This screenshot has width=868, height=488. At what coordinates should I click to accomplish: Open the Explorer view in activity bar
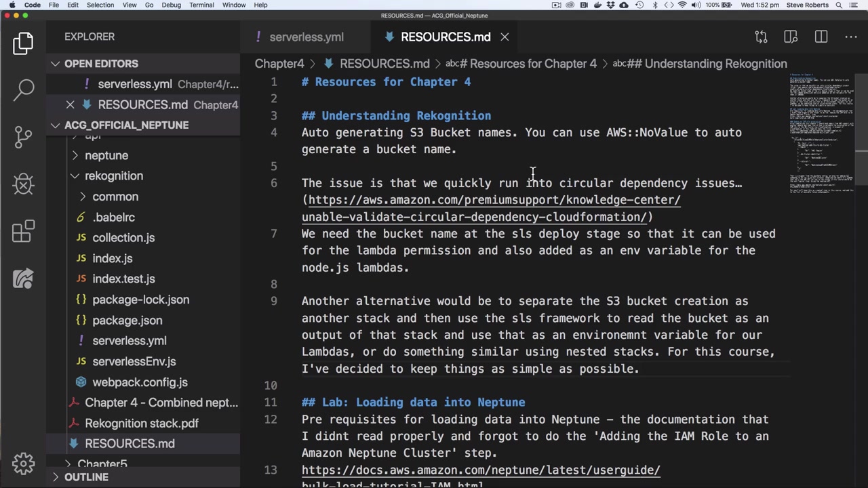(x=23, y=43)
